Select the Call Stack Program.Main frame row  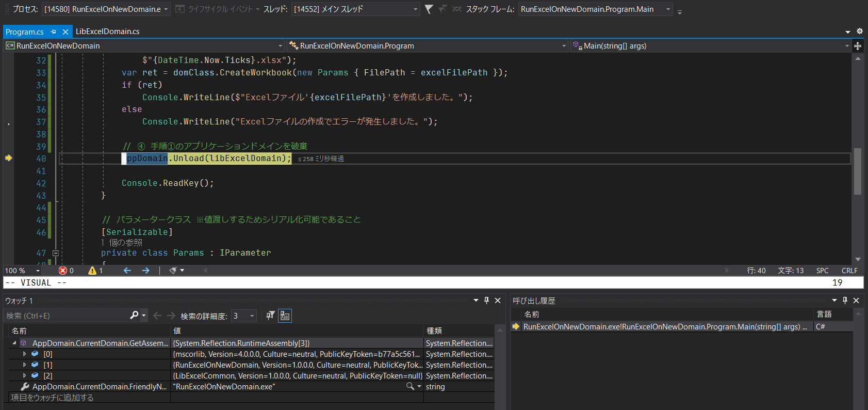[x=682, y=327]
